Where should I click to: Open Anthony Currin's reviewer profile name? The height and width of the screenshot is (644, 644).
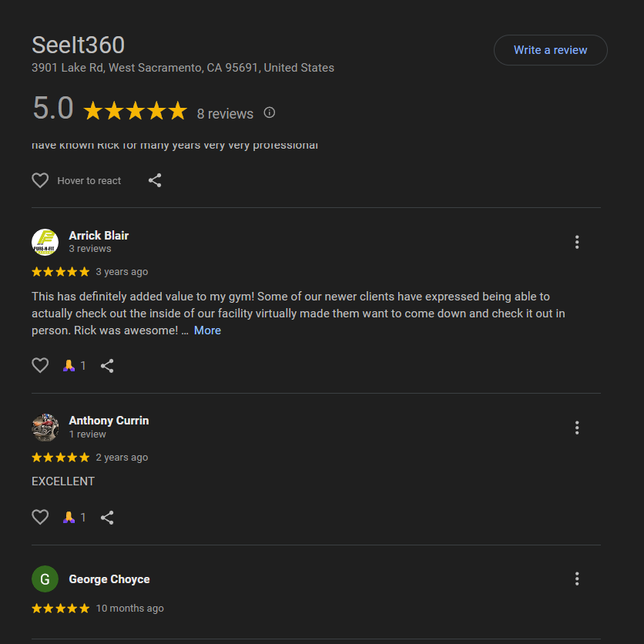point(109,421)
